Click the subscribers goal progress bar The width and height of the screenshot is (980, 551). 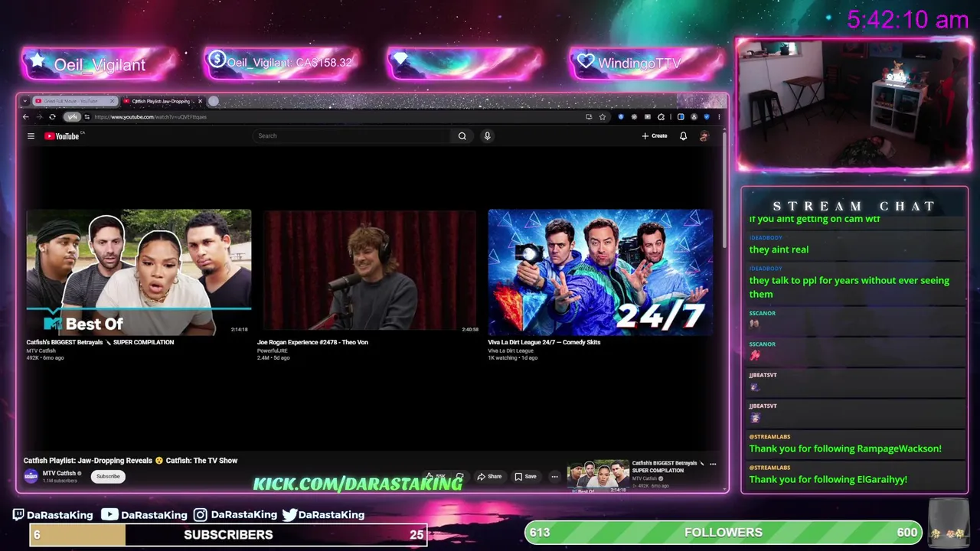[228, 535]
